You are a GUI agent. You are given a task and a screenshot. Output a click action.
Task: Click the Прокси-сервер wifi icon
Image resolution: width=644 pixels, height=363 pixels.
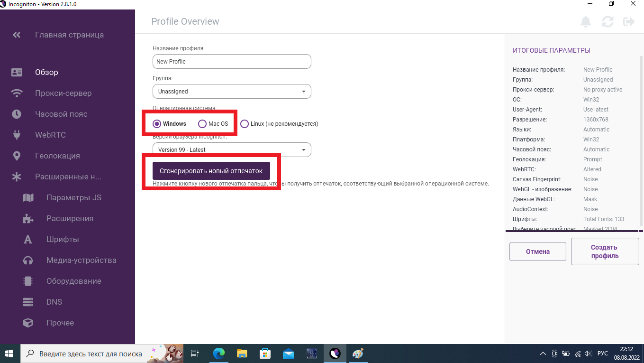click(17, 93)
